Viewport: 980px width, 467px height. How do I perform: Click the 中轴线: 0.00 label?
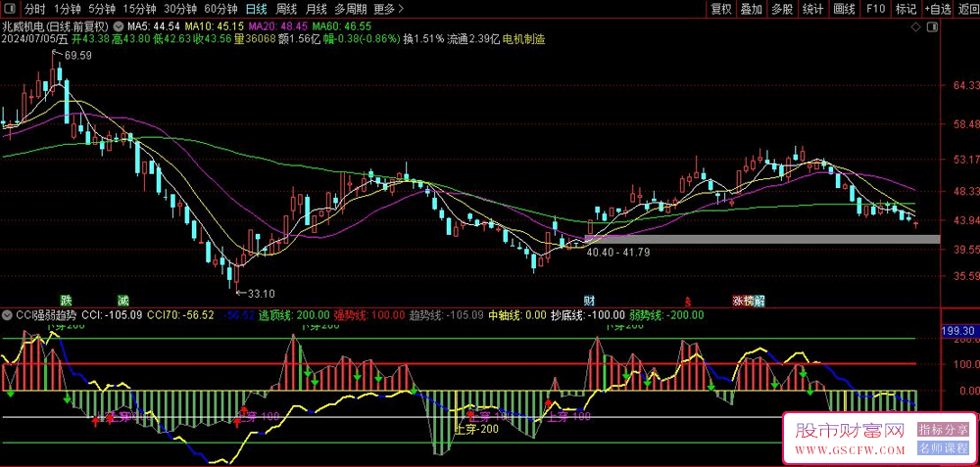tap(516, 314)
